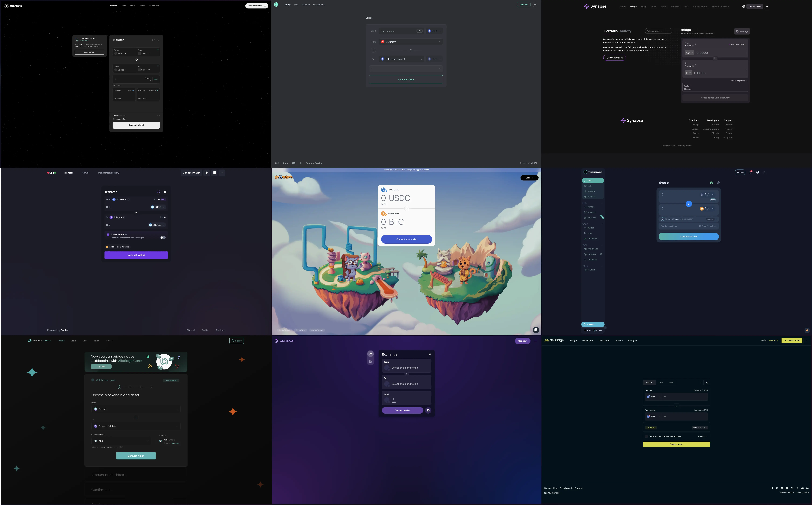Open THORSwap transaction history clock icon

764,172
